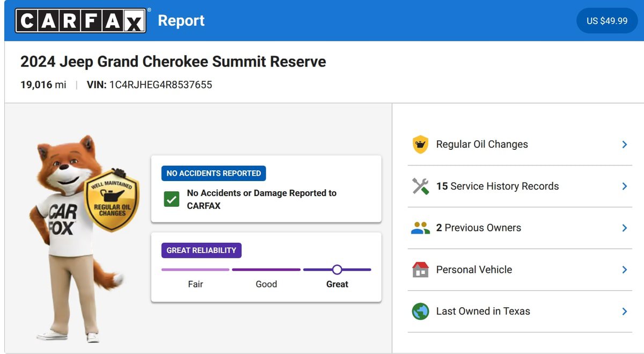Image resolution: width=644 pixels, height=354 pixels.
Task: Open the Personal Vehicle row chevron
Action: click(624, 270)
